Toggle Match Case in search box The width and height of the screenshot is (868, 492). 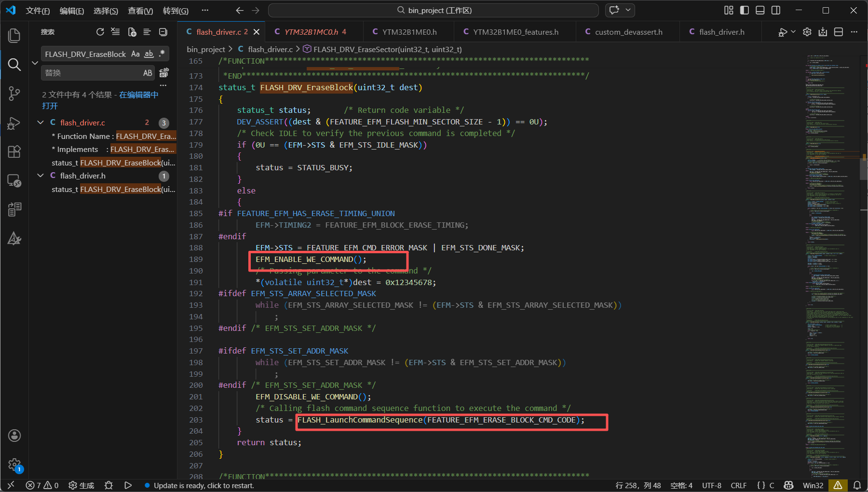tap(136, 54)
